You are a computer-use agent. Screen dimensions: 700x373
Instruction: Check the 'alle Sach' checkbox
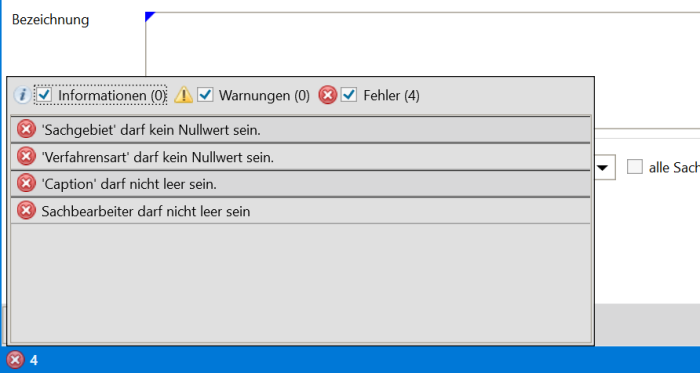[x=635, y=167]
